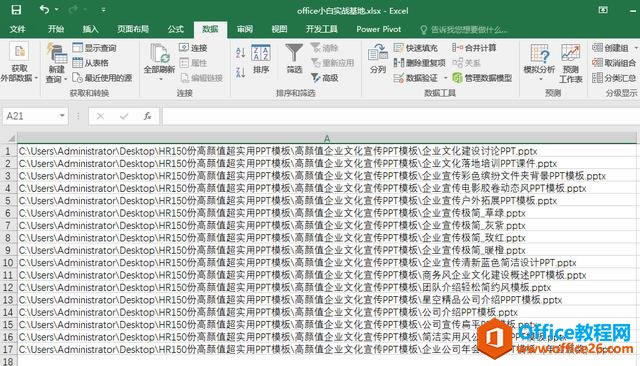
Task: Click the Sort A to Z ascending icon
Action: [240, 53]
